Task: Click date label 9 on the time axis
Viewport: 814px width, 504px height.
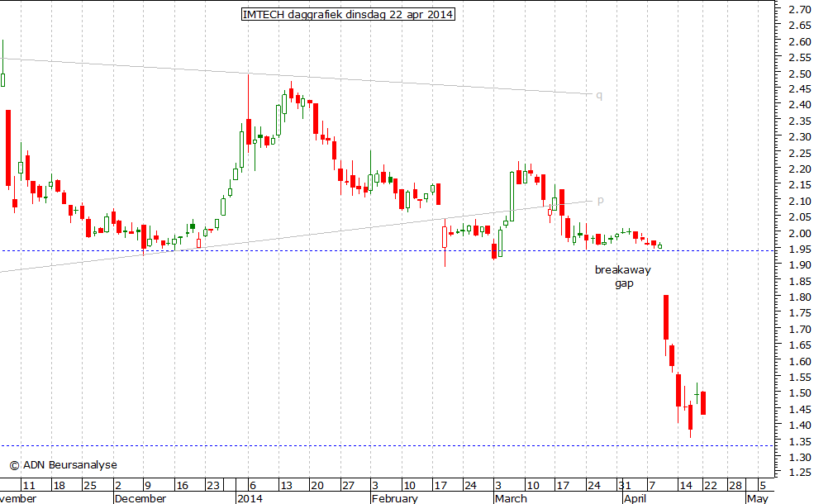Action: 148,485
